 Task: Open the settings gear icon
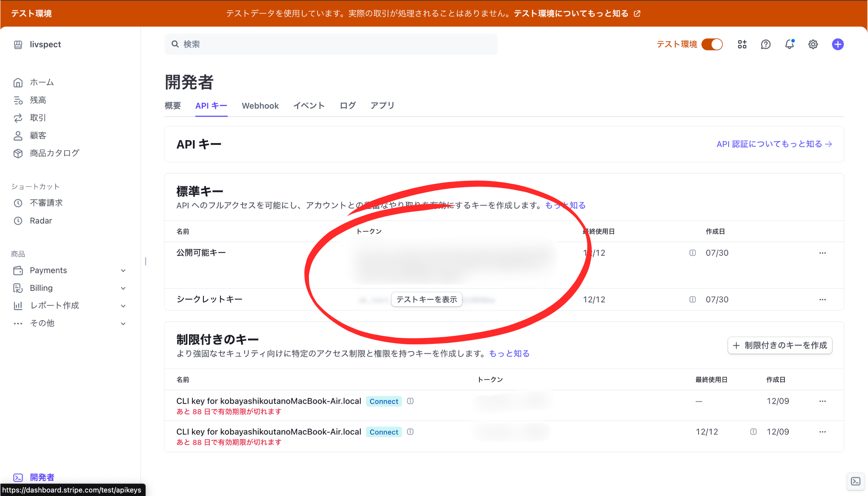click(813, 44)
